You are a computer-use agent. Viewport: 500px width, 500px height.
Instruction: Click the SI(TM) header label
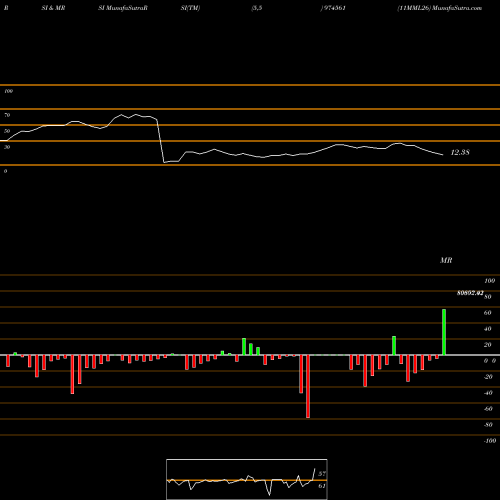(190, 8)
